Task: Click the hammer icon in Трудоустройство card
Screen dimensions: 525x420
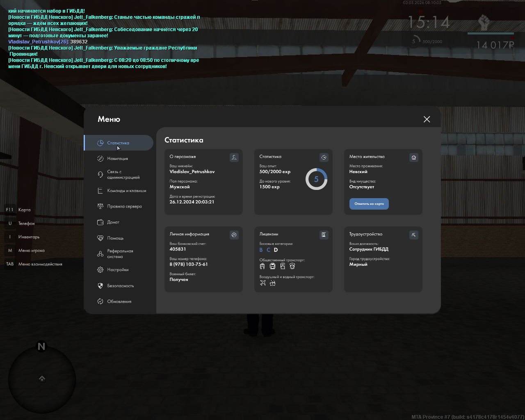Action: point(414,235)
